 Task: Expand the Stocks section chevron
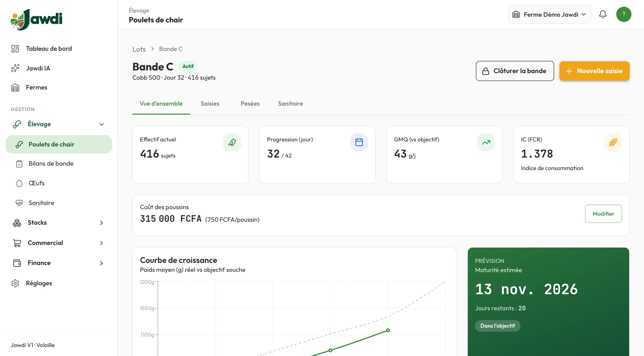[x=101, y=223]
